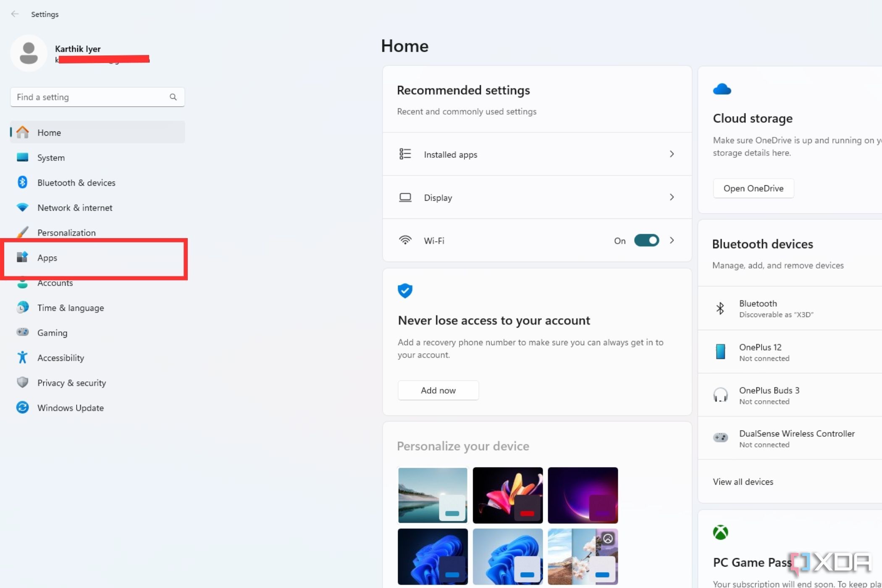This screenshot has height=588, width=882.
Task: Click the Open OneDrive button
Action: tap(753, 188)
